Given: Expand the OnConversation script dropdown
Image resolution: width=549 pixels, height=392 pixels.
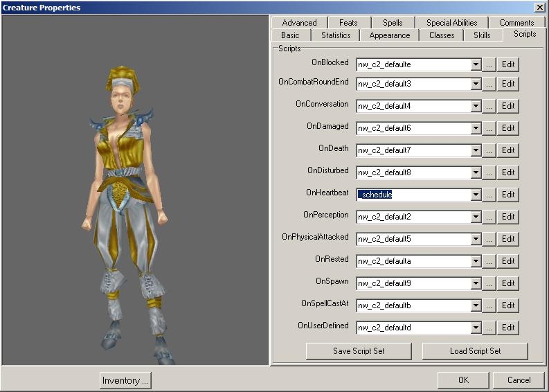Looking at the screenshot, I should [476, 106].
